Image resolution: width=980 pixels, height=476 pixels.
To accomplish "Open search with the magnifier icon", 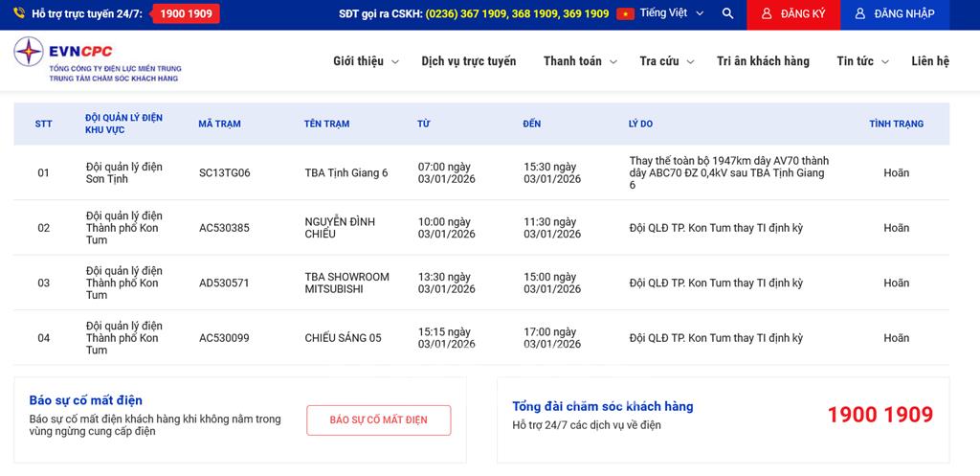I will click(727, 14).
